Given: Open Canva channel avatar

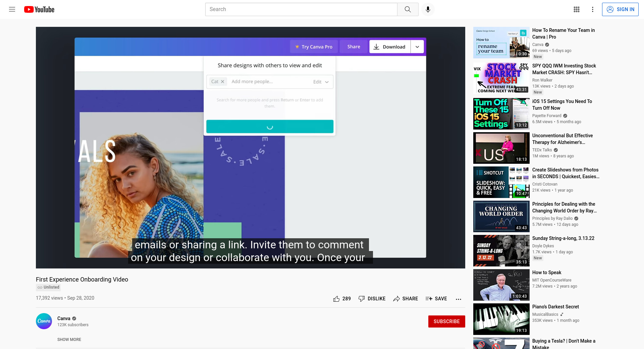Looking at the screenshot, I should click(x=44, y=321).
